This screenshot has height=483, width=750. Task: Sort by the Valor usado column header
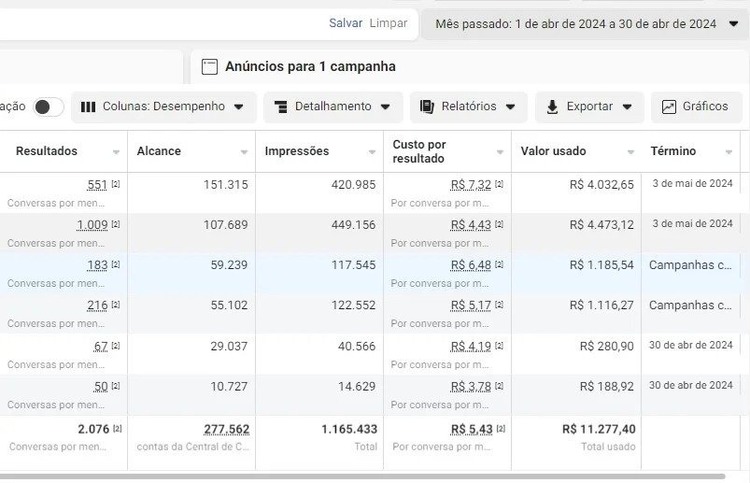click(553, 151)
